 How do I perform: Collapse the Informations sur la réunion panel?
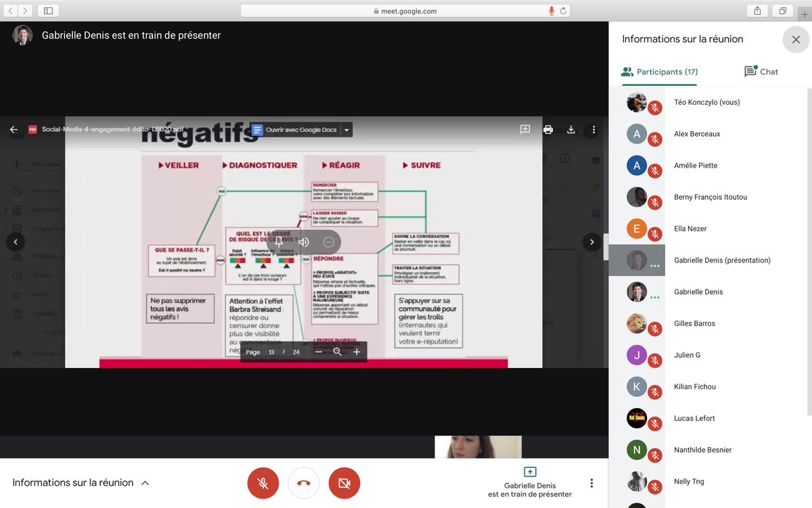click(x=145, y=482)
